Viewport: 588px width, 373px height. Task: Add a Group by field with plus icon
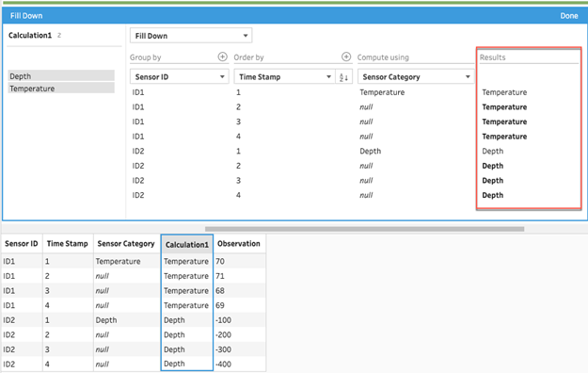[x=222, y=57]
